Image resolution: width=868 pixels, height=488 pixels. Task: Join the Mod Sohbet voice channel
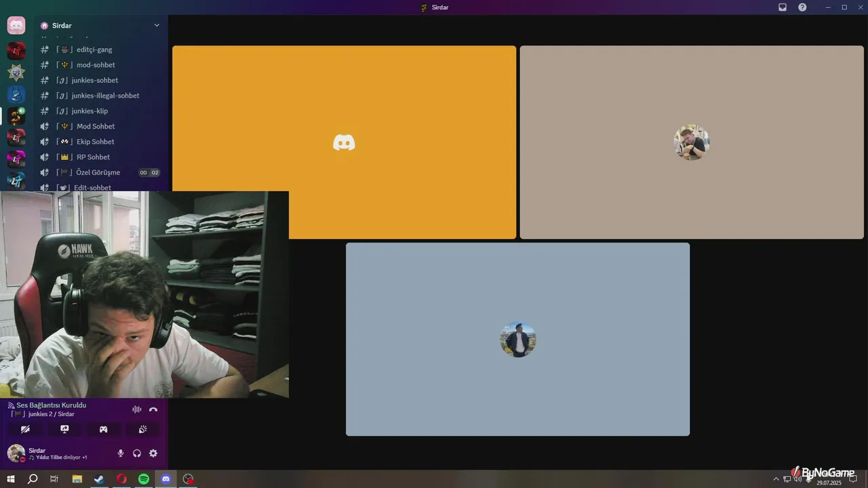tap(100, 126)
